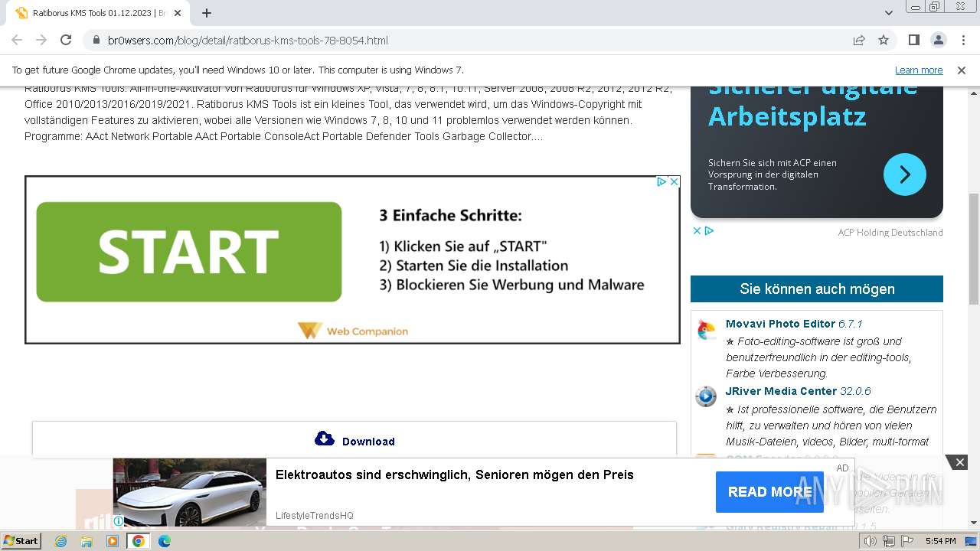Open a new tab with plus button
Viewport: 980px width, 551px height.
207,13
